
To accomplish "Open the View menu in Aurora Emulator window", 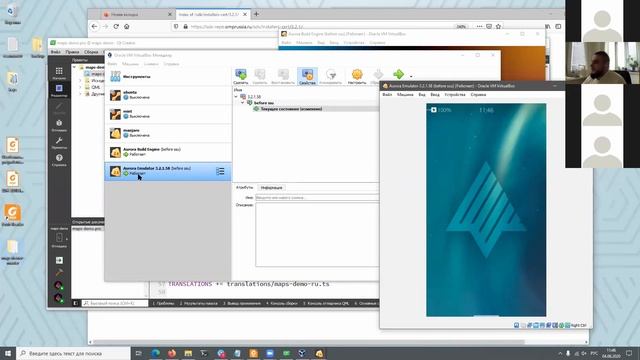I will click(422, 95).
